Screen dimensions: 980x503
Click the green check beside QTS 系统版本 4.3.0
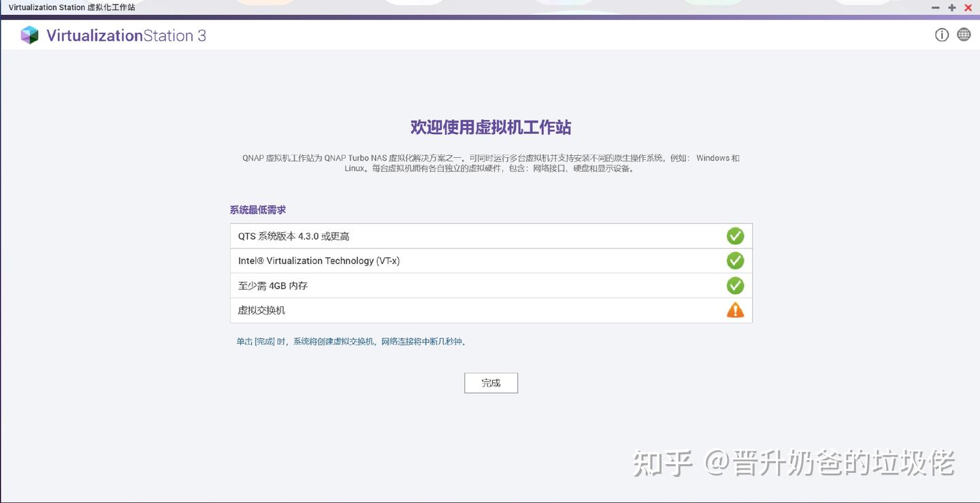735,236
